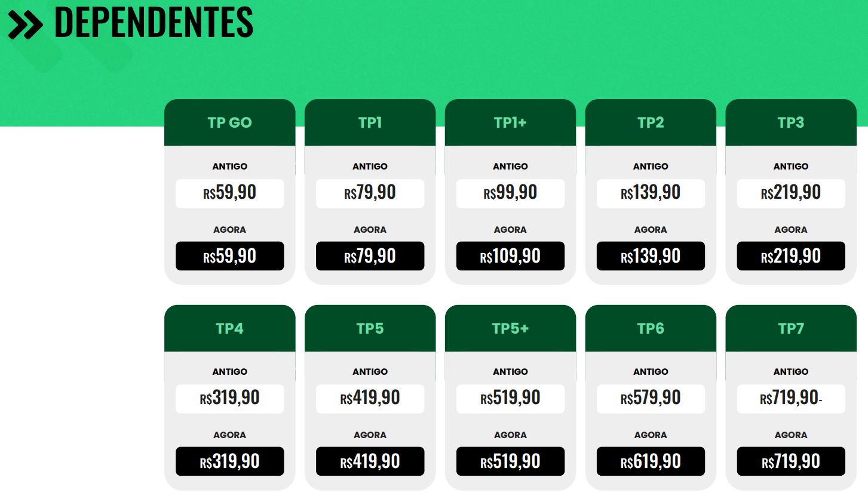Click the DEPENDENTES heading text

pos(154,23)
